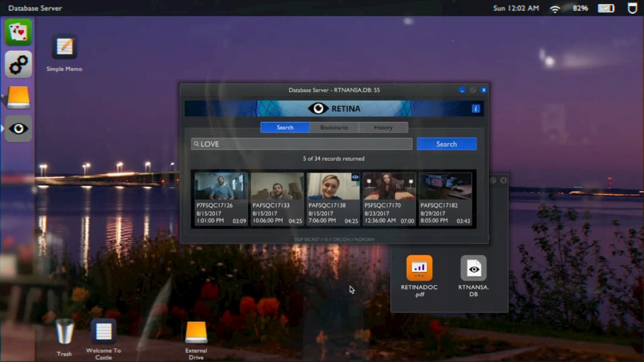This screenshot has height=362, width=644.
Task: Minimize the Retina database window
Action: pyautogui.click(x=462, y=90)
